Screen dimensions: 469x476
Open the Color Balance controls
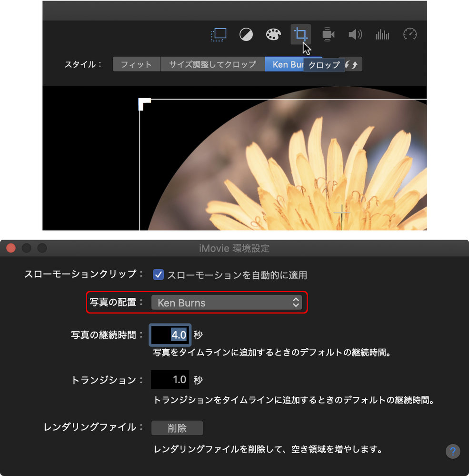(246, 34)
